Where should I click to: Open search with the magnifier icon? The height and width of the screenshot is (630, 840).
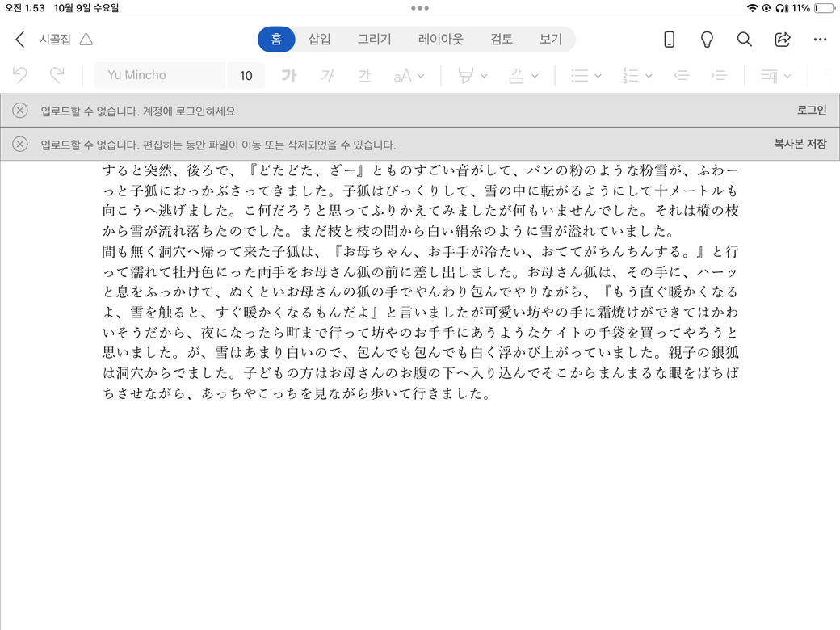(x=745, y=40)
